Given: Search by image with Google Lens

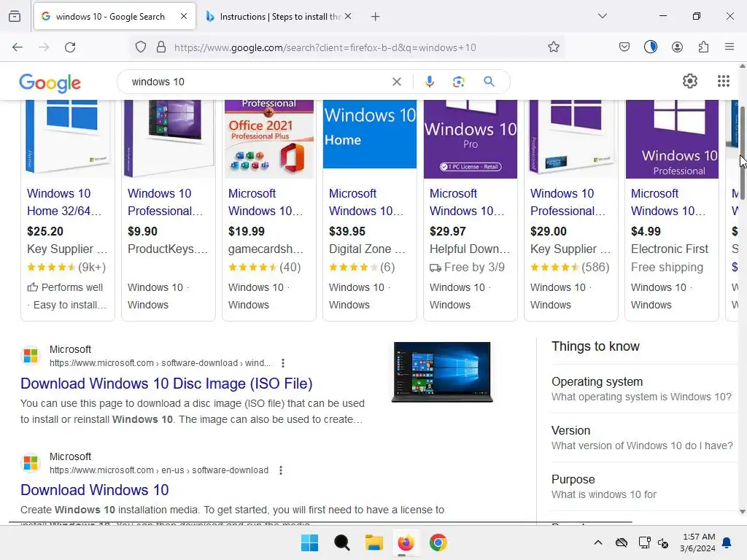Looking at the screenshot, I should coord(458,82).
